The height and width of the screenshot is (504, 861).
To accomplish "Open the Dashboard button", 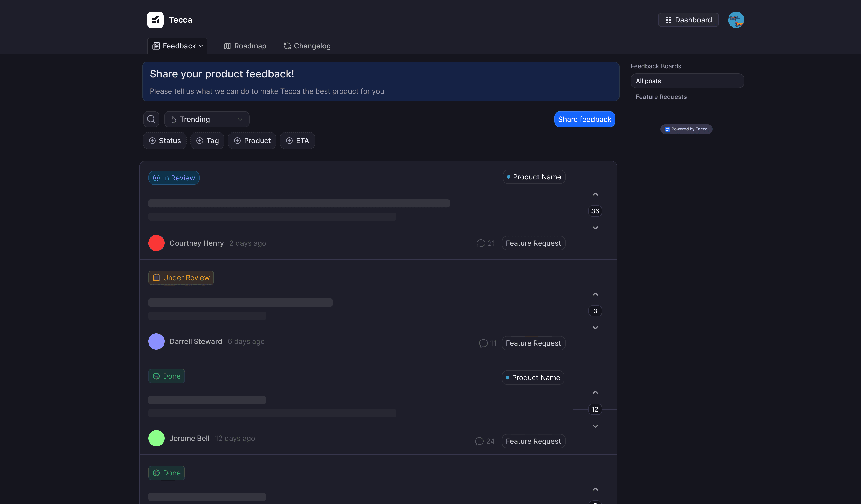I will [688, 20].
